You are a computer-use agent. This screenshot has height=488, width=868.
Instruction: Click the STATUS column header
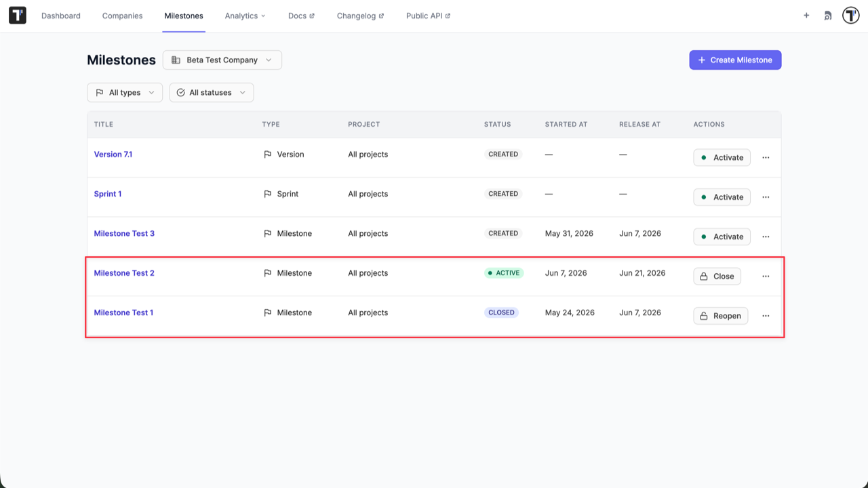click(498, 125)
